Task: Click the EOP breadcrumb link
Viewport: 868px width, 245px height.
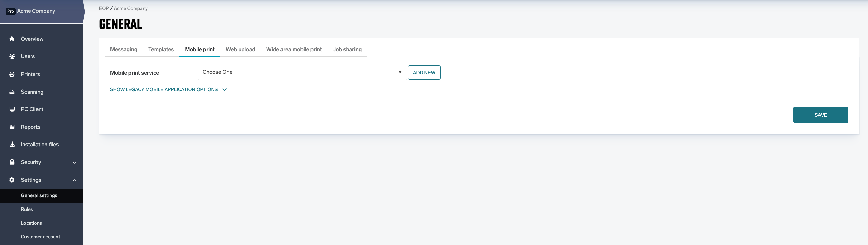Action: tap(104, 8)
